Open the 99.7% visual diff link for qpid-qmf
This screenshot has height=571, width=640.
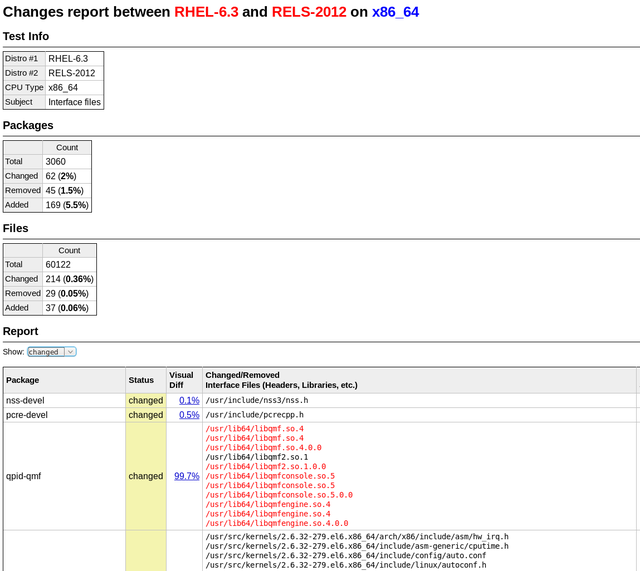(x=187, y=476)
